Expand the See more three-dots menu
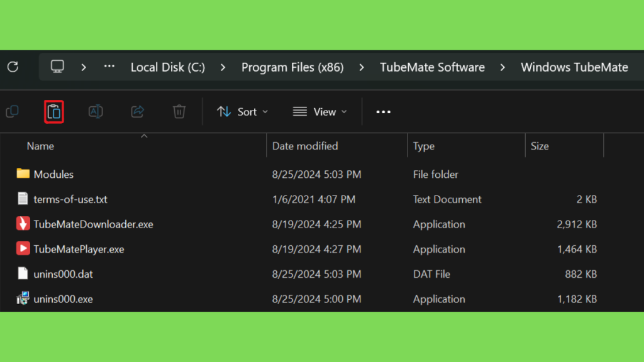Image resolution: width=644 pixels, height=362 pixels. pyautogui.click(x=383, y=112)
